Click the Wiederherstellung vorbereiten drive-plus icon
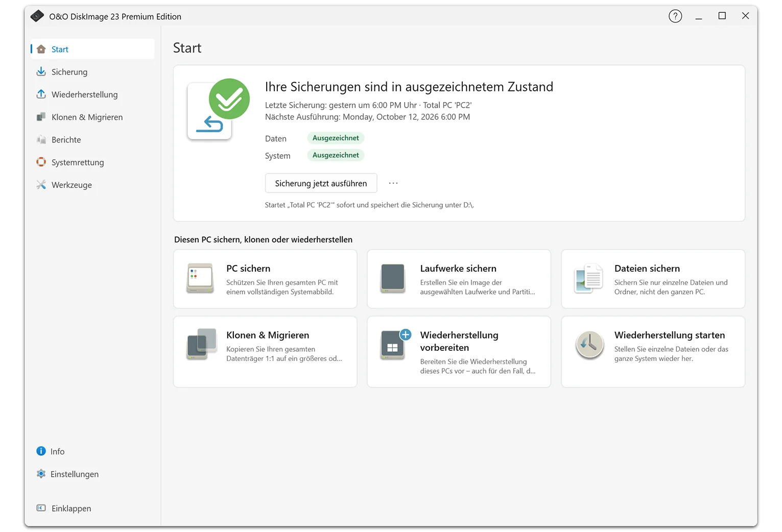Image resolution: width=782 pixels, height=532 pixels. (x=395, y=345)
